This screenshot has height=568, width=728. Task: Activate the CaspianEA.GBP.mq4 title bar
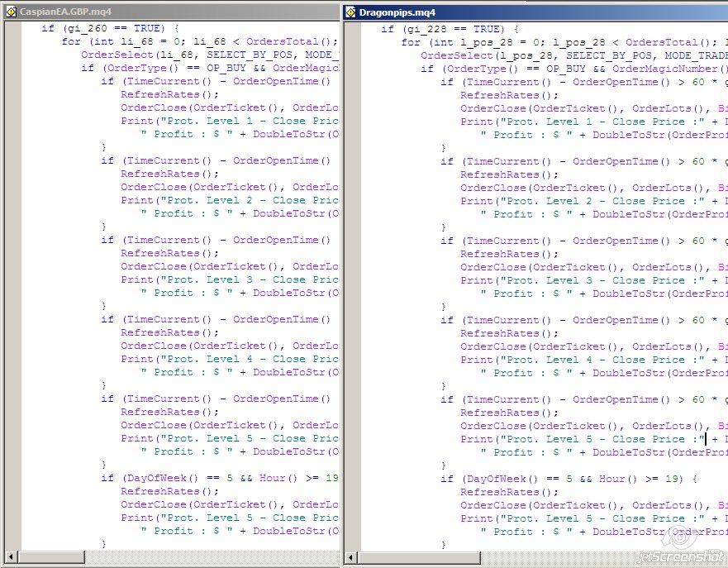172,12
